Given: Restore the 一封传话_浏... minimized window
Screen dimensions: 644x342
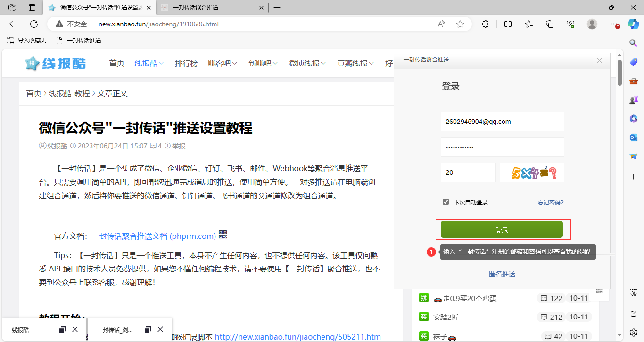Looking at the screenshot, I should [148, 329].
